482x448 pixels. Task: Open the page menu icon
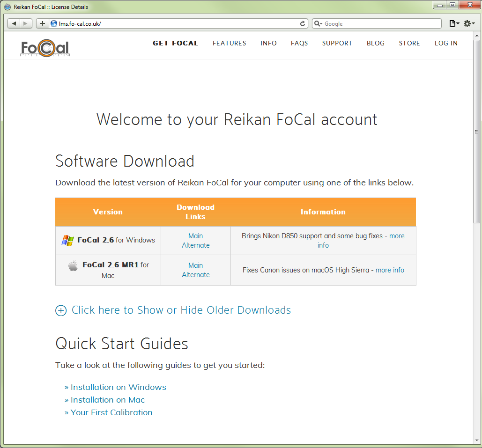coord(454,24)
